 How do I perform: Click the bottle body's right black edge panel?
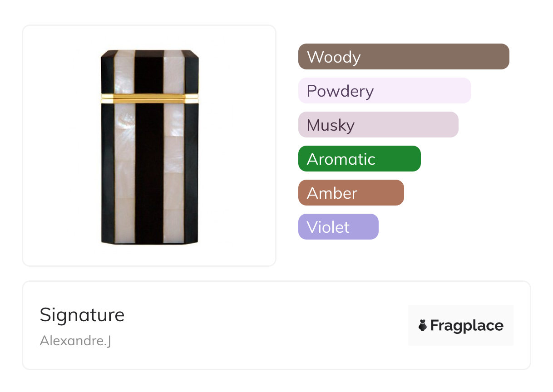[191, 172]
